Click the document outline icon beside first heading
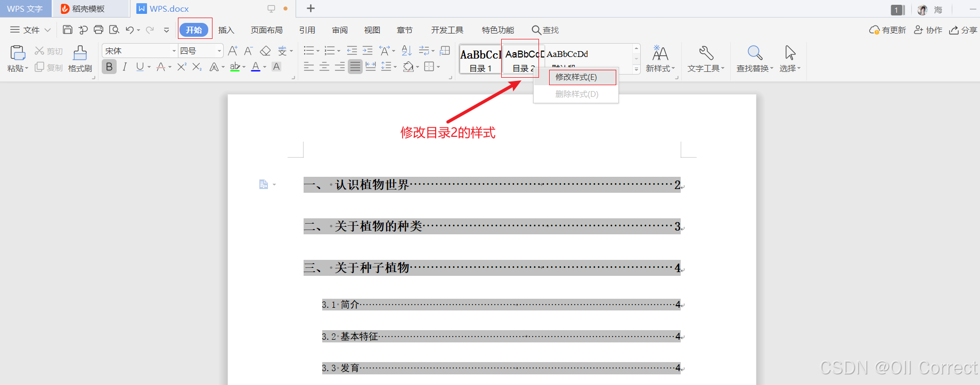This screenshot has height=385, width=980. pyautogui.click(x=264, y=184)
